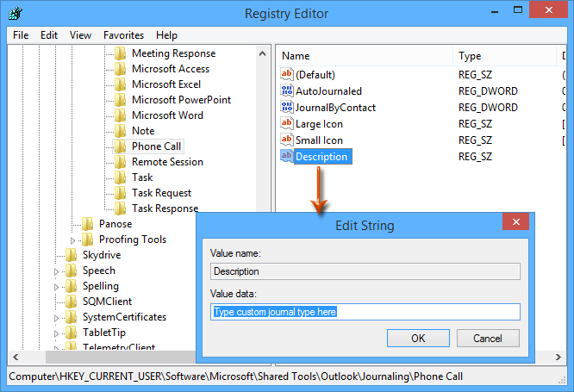This screenshot has width=574, height=392.
Task: Cancel the Edit String dialog
Action: [488, 339]
